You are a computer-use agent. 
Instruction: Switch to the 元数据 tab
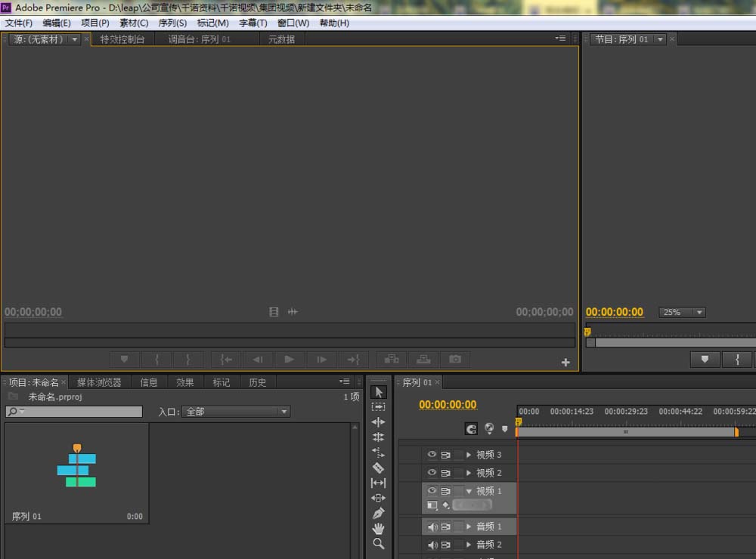click(x=281, y=39)
